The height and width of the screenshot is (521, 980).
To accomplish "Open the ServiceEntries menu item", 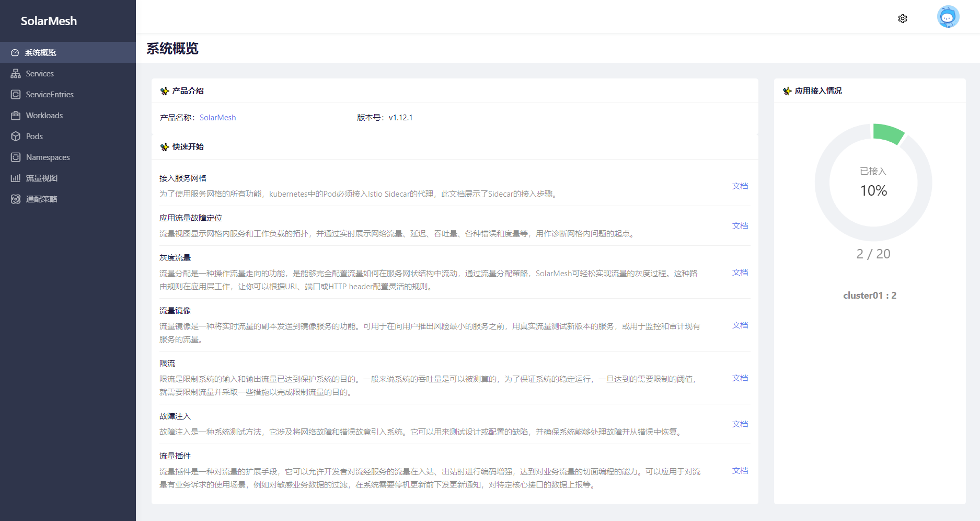I will pos(68,94).
